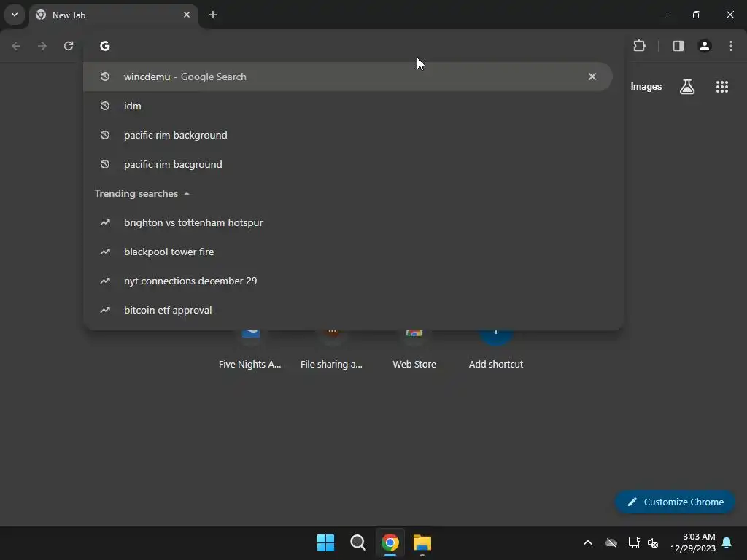Viewport: 747px width, 560px height.
Task: Click the Extensions puzzle icon
Action: pos(639,46)
